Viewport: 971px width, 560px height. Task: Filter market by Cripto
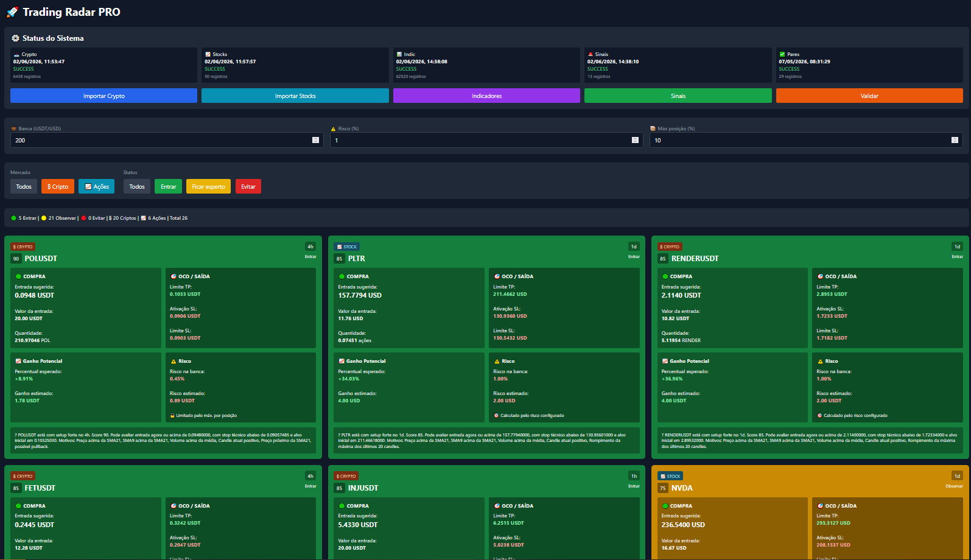coord(58,186)
